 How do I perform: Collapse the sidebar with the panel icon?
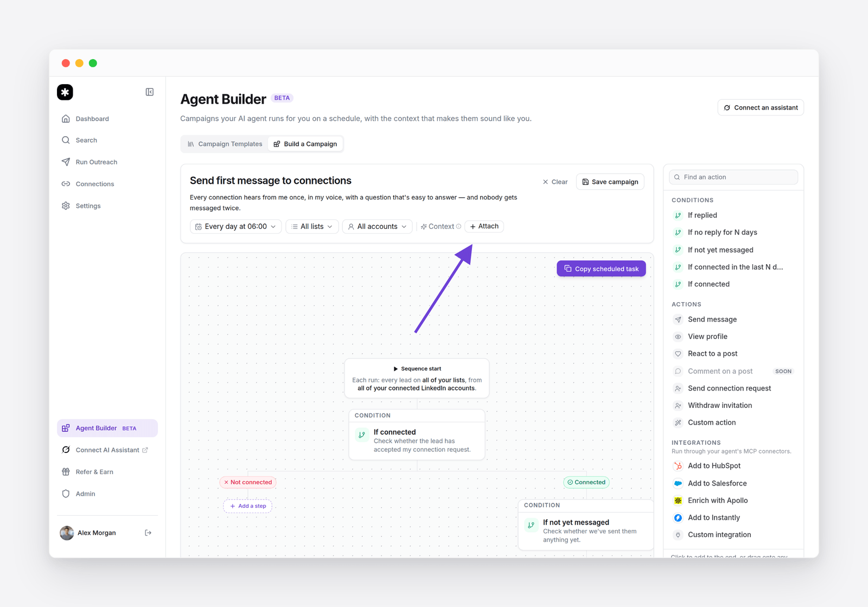[x=150, y=92]
